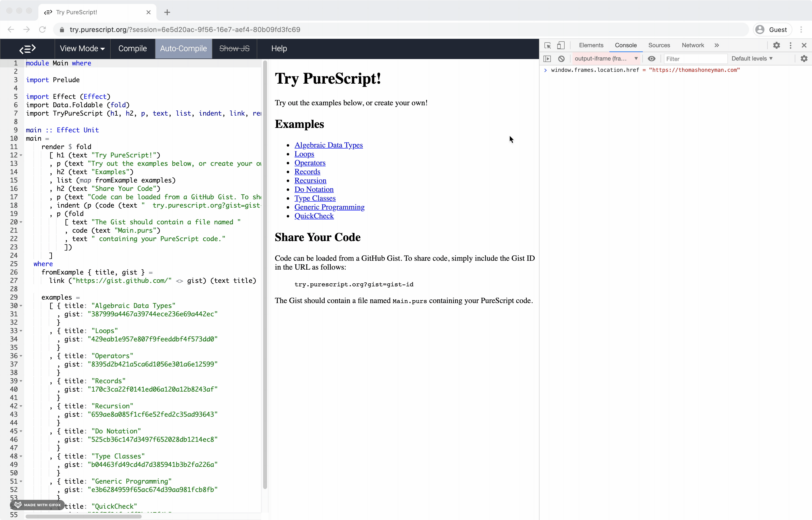The image size is (812, 520).
Task: Open the Chrome three-dot menu
Action: (801, 30)
